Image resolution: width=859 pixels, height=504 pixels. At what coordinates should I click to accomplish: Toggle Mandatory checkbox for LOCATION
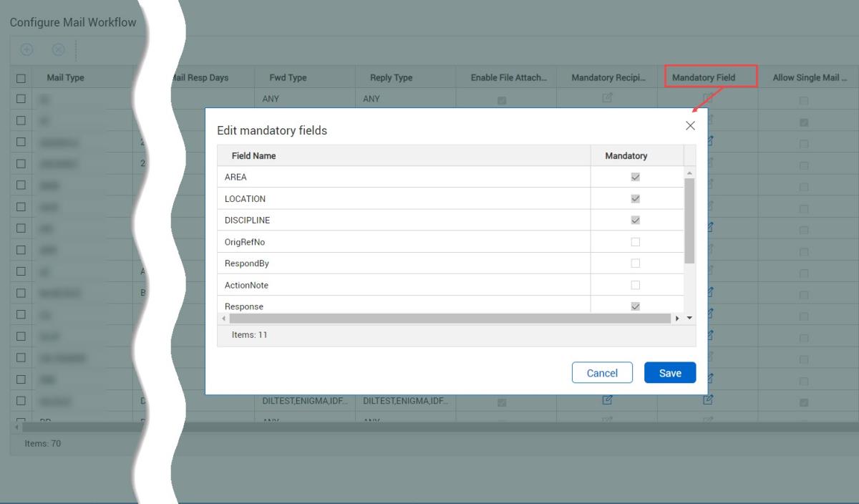(x=635, y=198)
